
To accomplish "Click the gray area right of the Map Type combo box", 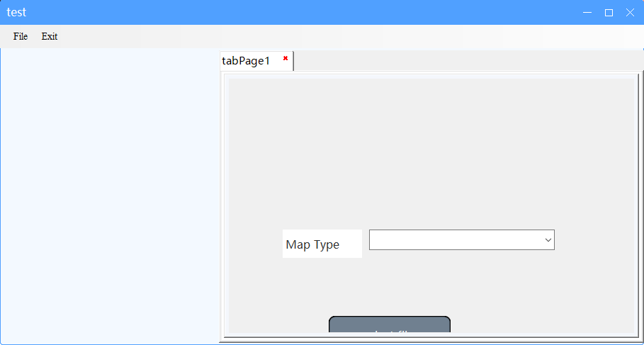I will point(594,240).
